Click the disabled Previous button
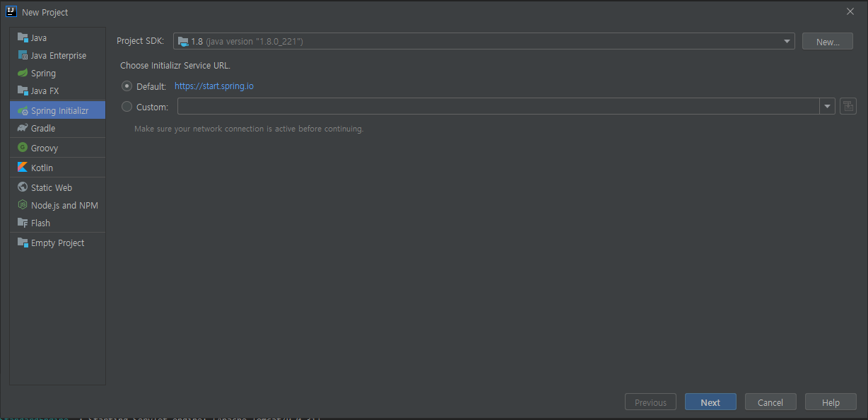Screen dimensions: 868x420 tap(650, 402)
